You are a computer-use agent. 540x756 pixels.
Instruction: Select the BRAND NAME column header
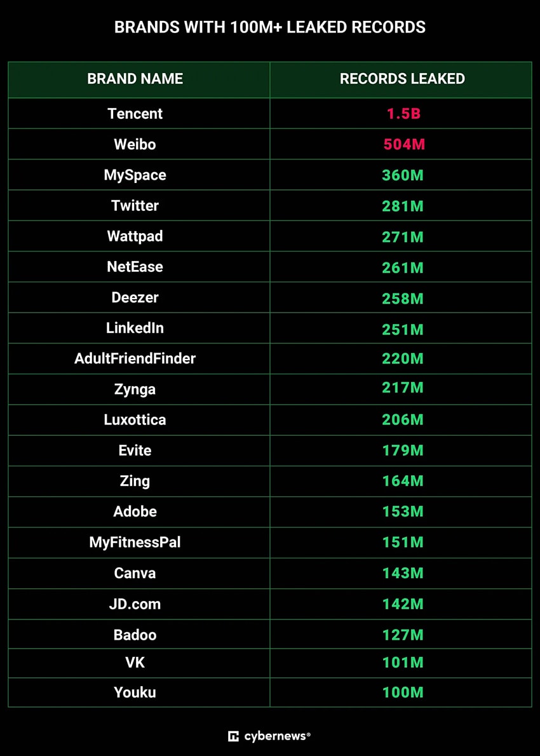[x=135, y=79]
